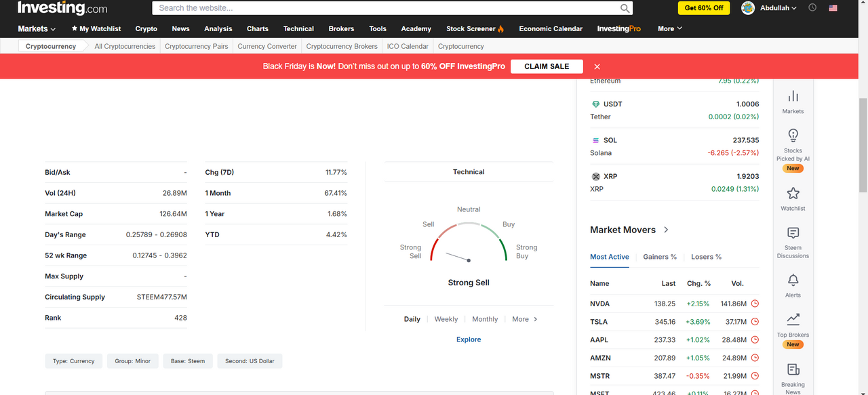Open the Analysis menu
868x395 pixels.
[218, 28]
